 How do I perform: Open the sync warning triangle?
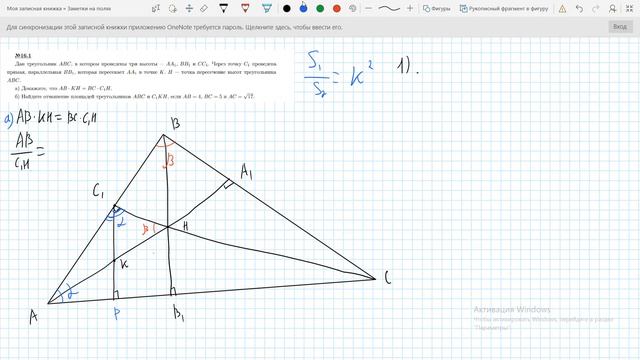(562, 9)
